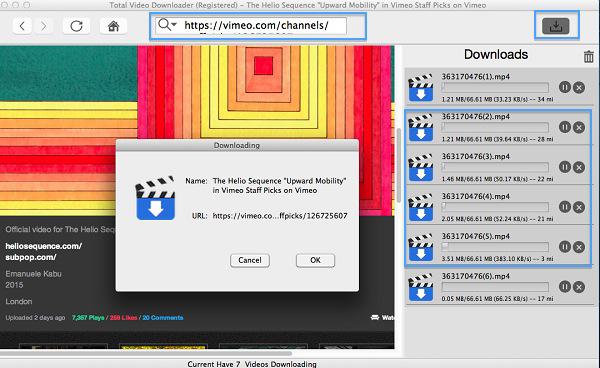Click the clapperboard icon in Downloading dialog
This screenshot has height=368, width=600.
click(155, 198)
